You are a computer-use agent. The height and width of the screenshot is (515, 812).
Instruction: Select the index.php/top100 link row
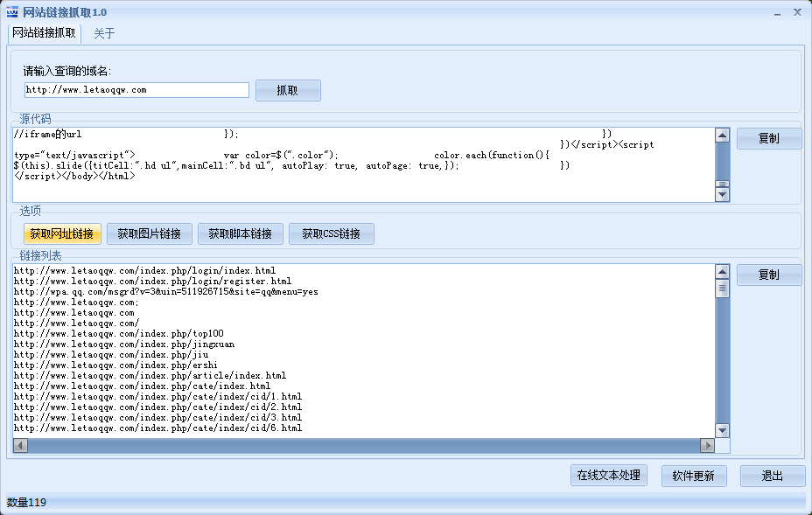(x=119, y=334)
